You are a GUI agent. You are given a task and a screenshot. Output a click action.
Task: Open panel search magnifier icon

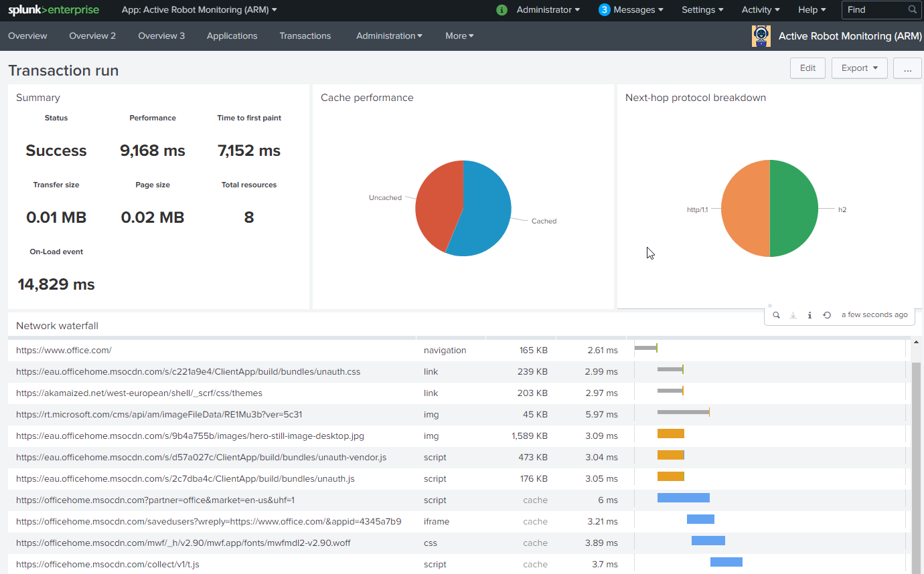pos(776,315)
